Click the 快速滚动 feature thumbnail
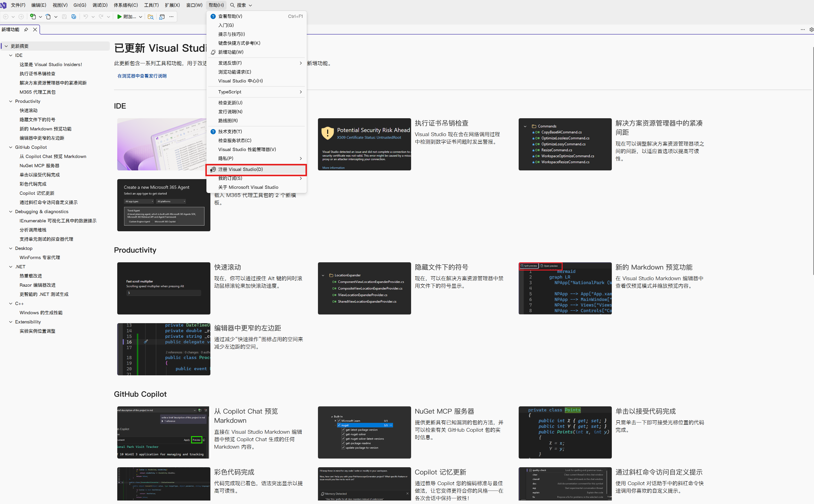This screenshot has height=504, width=814. (x=164, y=288)
